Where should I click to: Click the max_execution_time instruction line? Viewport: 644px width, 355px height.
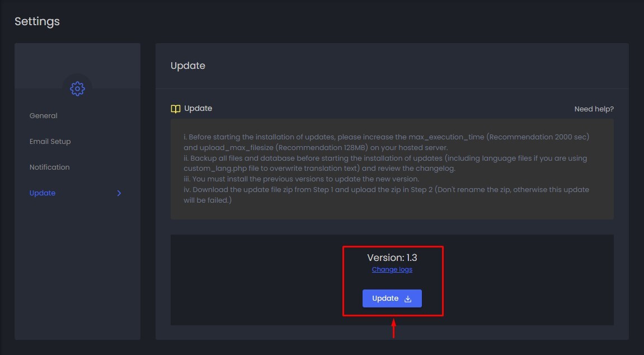point(386,137)
